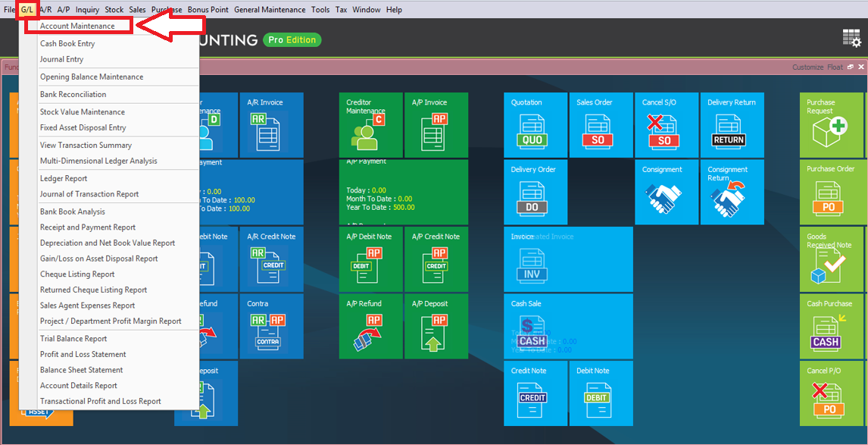The image size is (868, 445).
Task: Open the grid settings icon at top right
Action: [x=851, y=39]
